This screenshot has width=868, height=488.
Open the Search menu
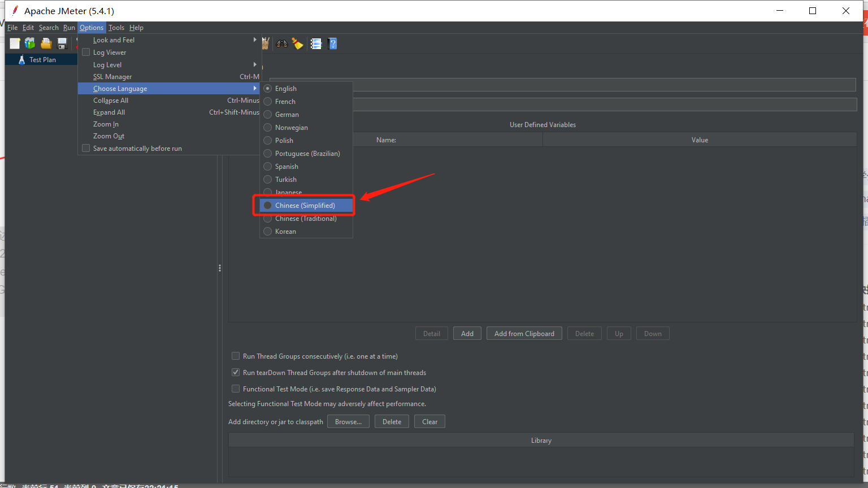click(49, 27)
